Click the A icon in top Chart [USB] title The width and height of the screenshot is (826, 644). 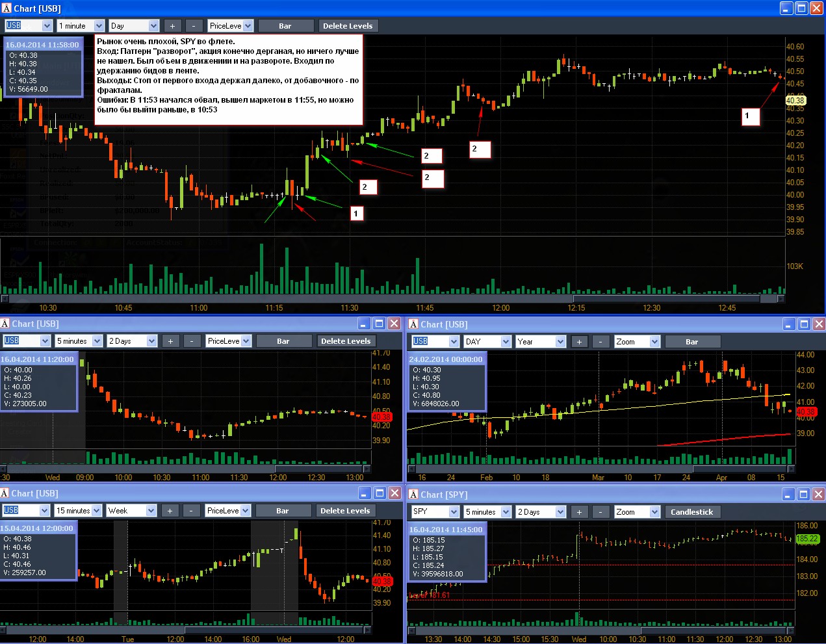[x=6, y=8]
